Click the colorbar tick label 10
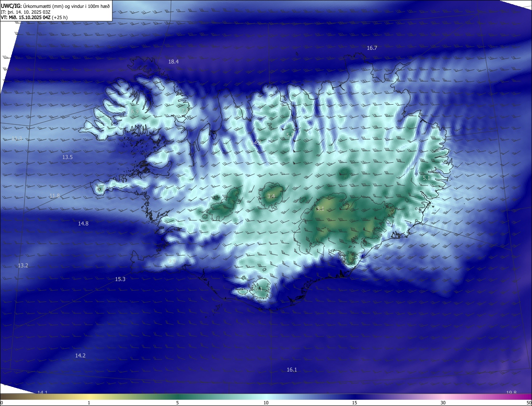Screen dimensions: 532x406 pos(266,403)
